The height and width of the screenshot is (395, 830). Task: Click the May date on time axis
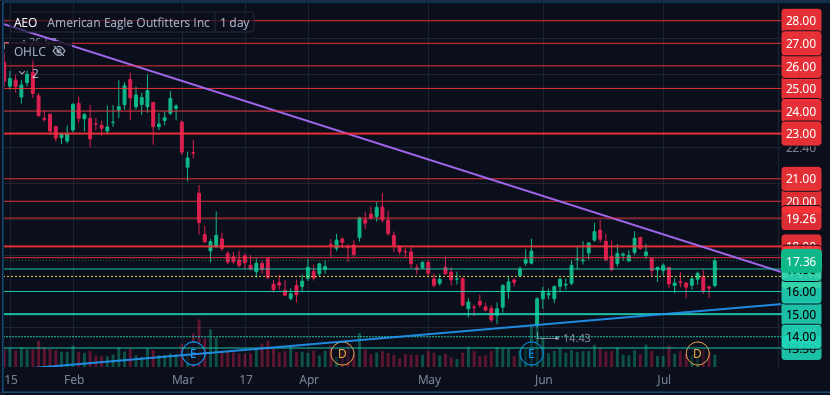click(429, 380)
